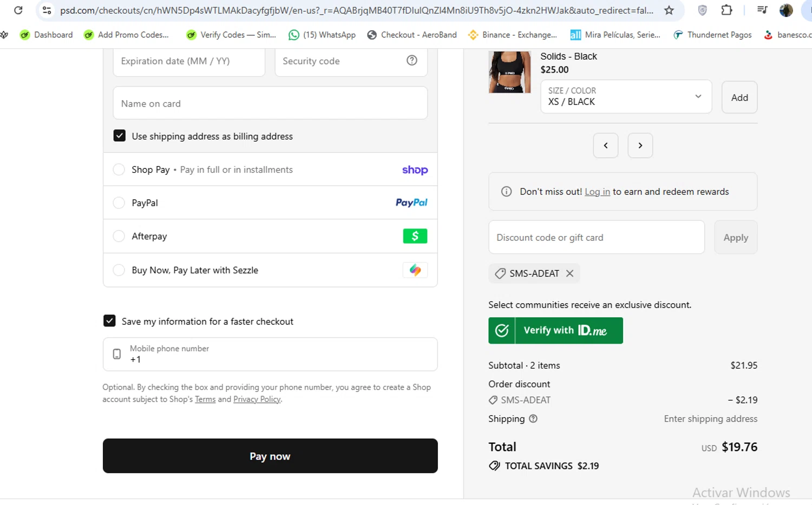Screen dimensions: 812x505
Task: Click the Mobile phone number field
Action: 270,355
